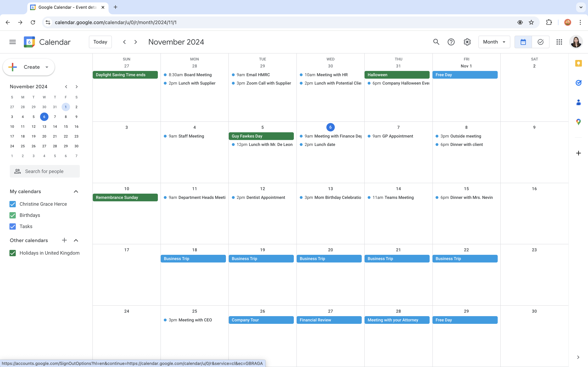Image resolution: width=588 pixels, height=367 pixels.
Task: Open Google Contacts side panel icon
Action: 578,102
